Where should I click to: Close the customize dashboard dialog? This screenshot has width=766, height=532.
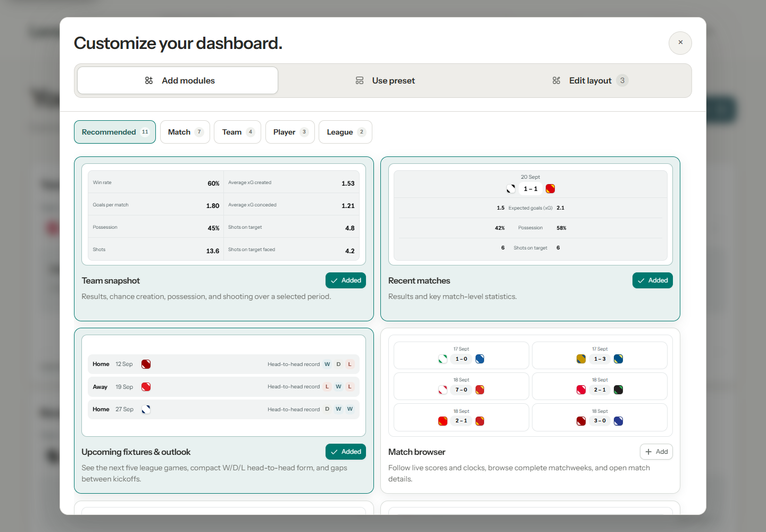click(x=680, y=43)
